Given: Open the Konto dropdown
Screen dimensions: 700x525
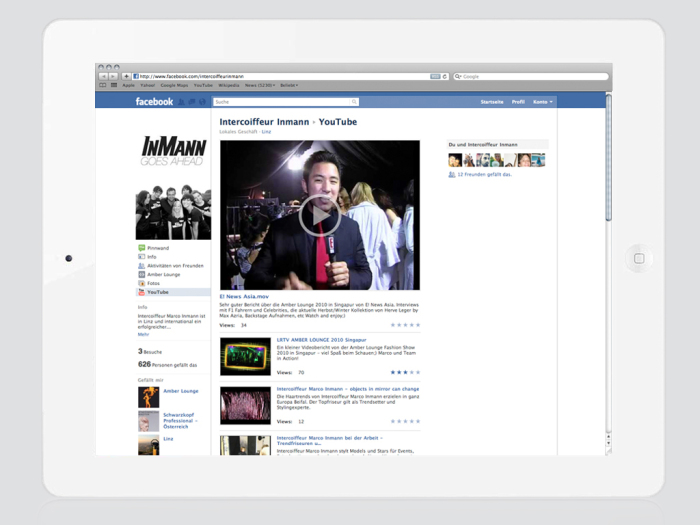Looking at the screenshot, I should (x=542, y=102).
